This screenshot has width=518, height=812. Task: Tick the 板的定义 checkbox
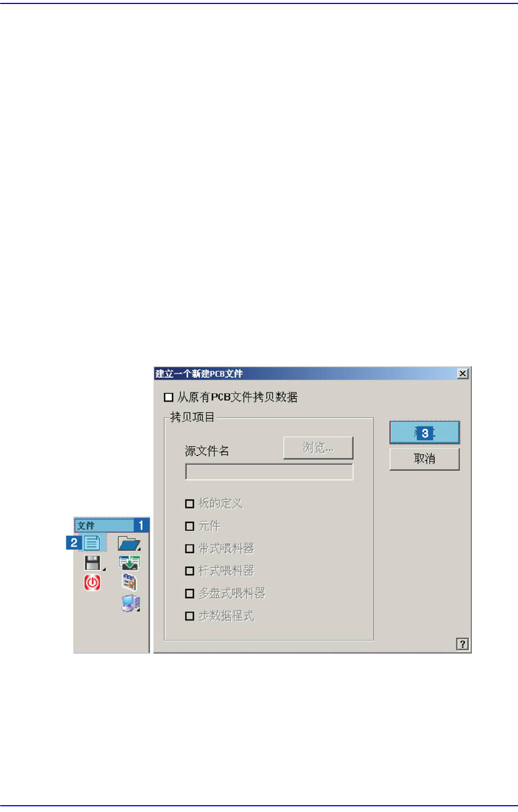(x=190, y=503)
